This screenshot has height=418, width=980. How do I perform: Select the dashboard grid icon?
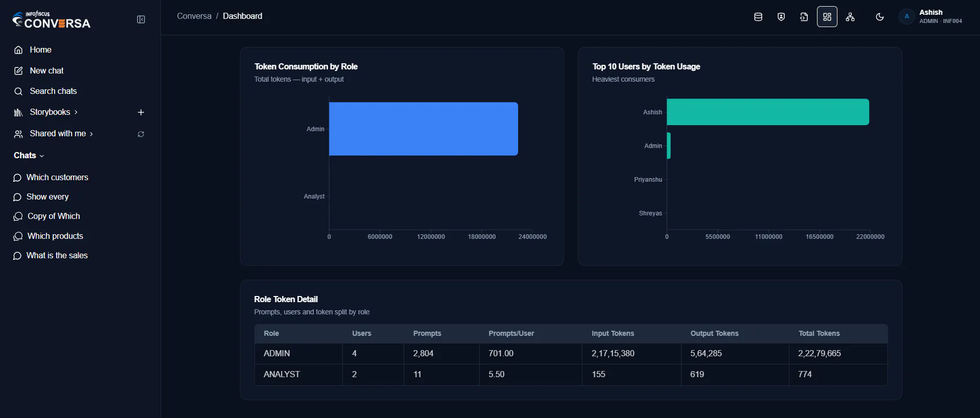click(827, 17)
